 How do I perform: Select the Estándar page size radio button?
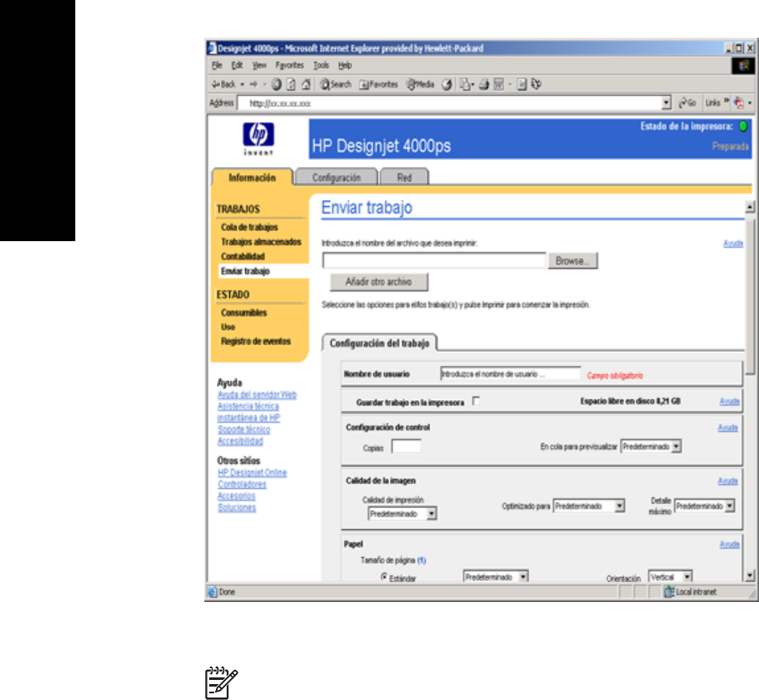click(384, 577)
